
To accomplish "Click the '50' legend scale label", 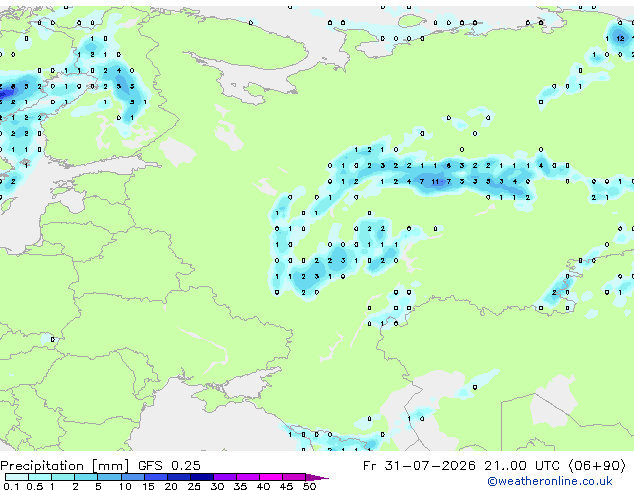I will point(309,486).
